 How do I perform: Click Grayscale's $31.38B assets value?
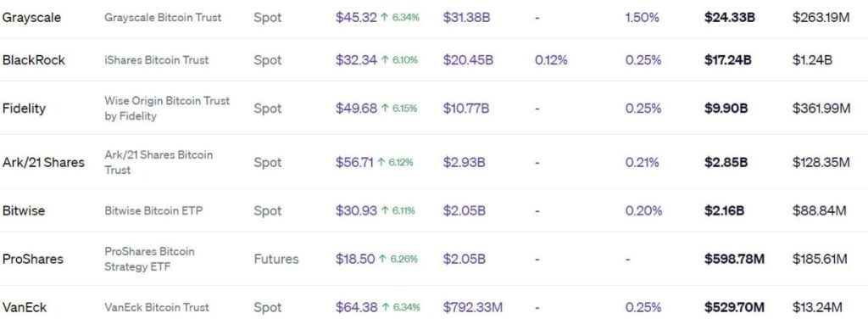466,17
